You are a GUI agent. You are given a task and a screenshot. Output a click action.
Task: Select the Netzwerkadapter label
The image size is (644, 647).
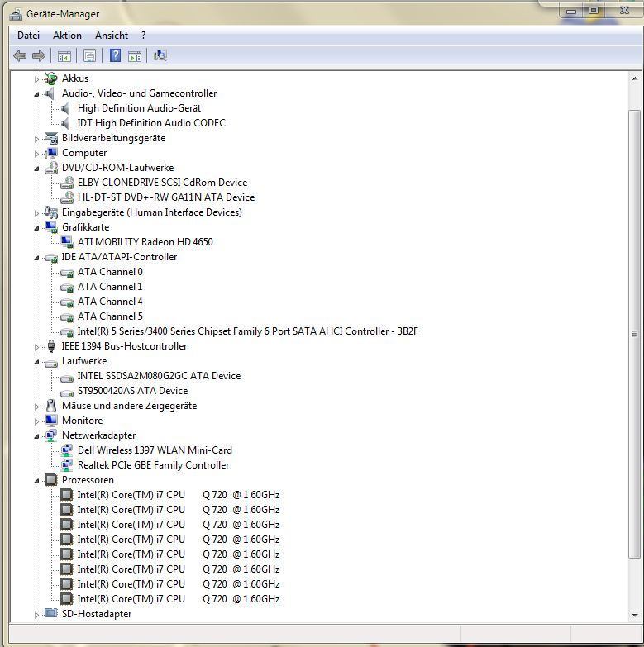pyautogui.click(x=98, y=435)
